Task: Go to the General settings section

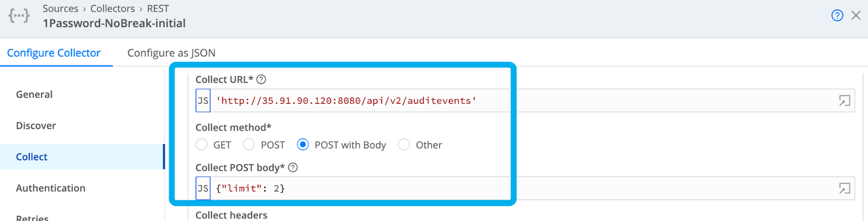Action: (x=34, y=94)
